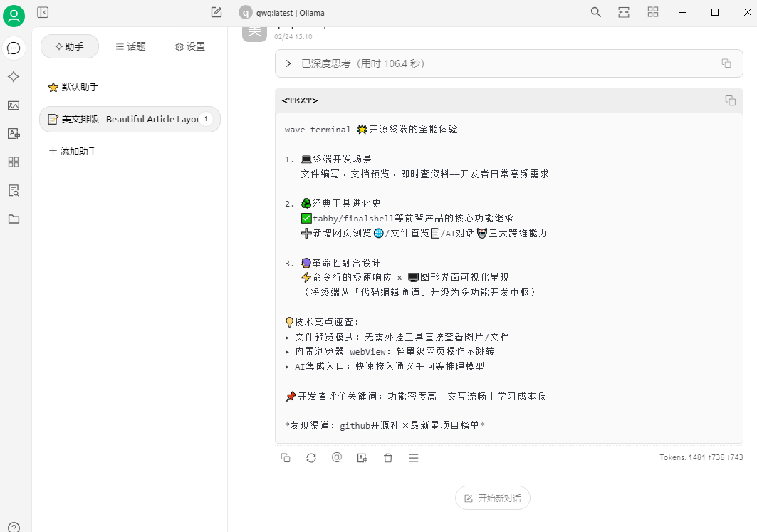757x532 pixels.
Task: Toggle narrow mode icon in title bar
Action: pos(624,13)
